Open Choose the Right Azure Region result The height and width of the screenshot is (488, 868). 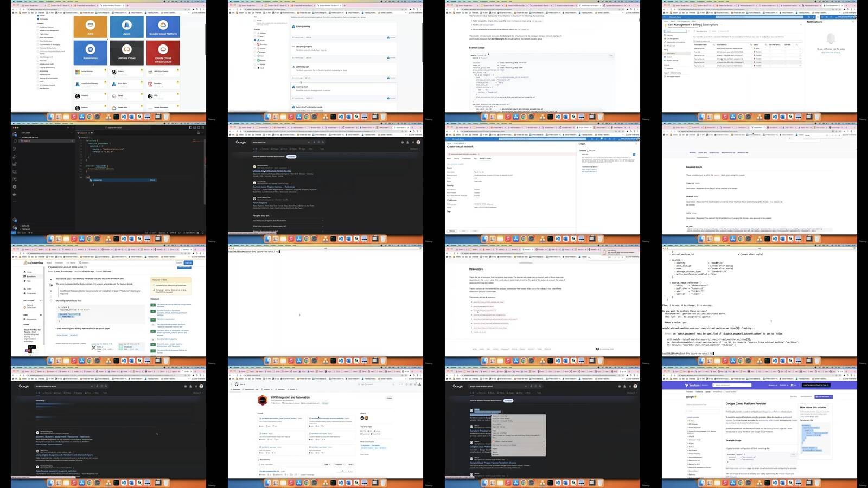[272, 171]
